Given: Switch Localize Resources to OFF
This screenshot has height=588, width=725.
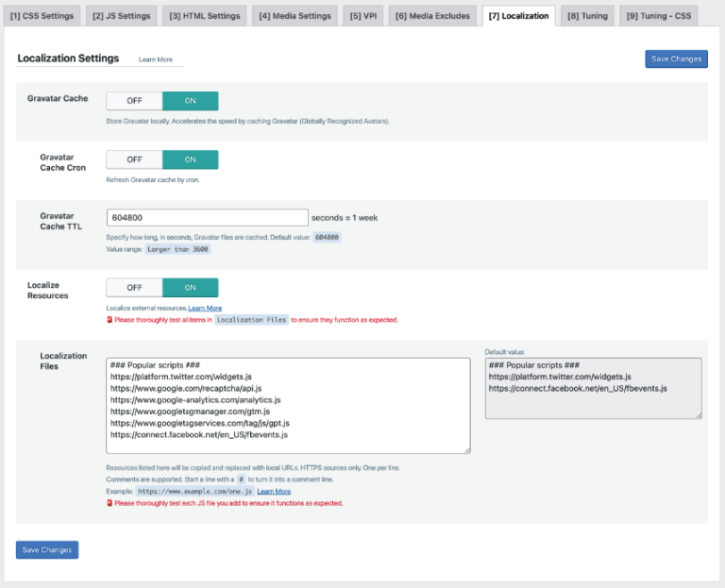Looking at the screenshot, I should [x=134, y=288].
